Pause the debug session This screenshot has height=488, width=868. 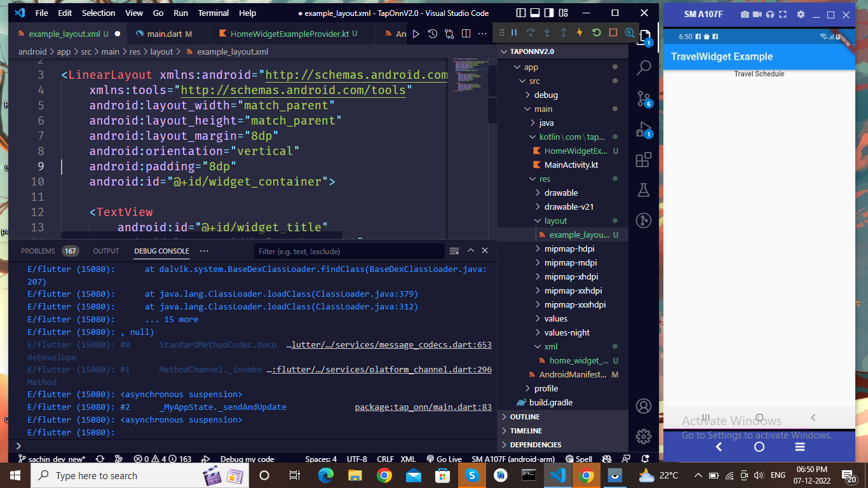(x=514, y=32)
